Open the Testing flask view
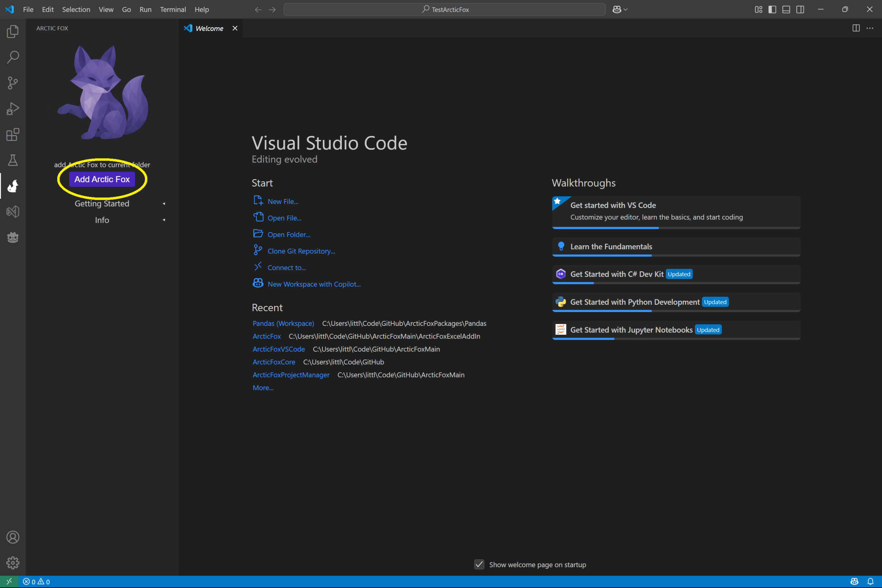The width and height of the screenshot is (882, 588). pos(13,160)
